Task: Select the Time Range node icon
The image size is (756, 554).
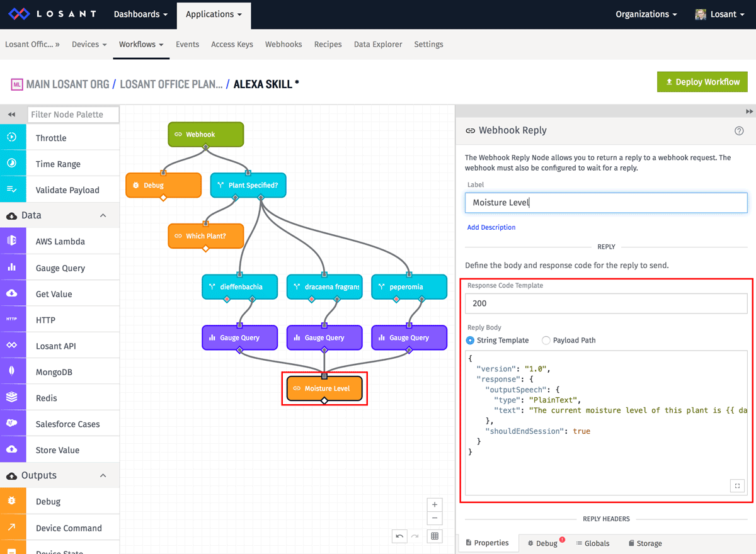Action: (13, 163)
